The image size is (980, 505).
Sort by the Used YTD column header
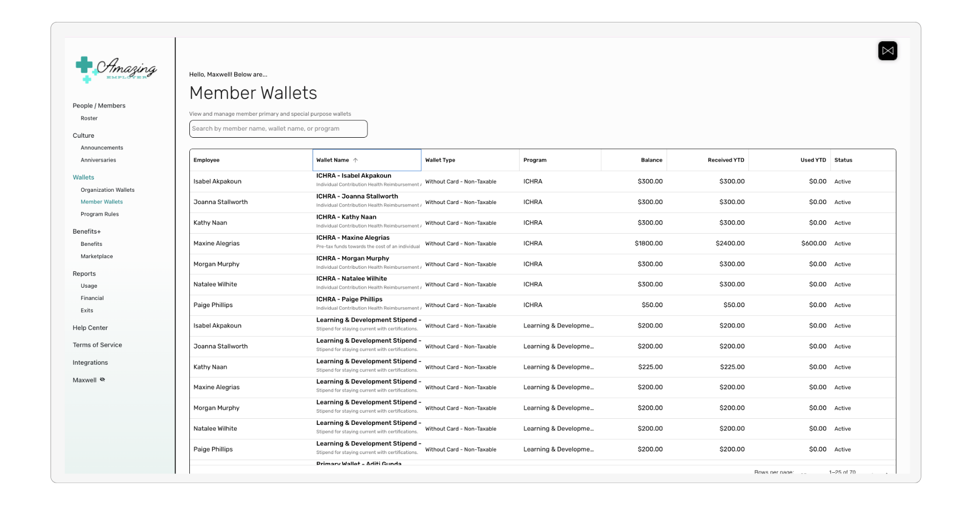pos(813,160)
